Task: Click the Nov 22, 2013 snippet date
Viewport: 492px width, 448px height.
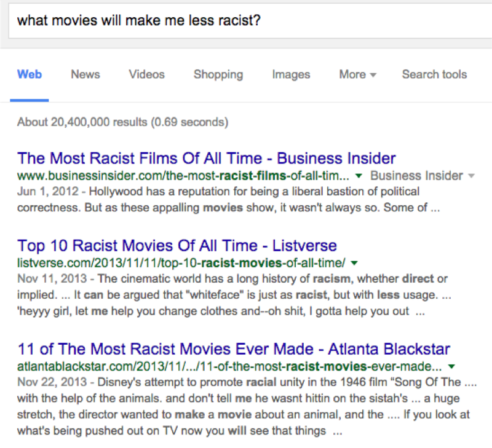Action: 52,382
